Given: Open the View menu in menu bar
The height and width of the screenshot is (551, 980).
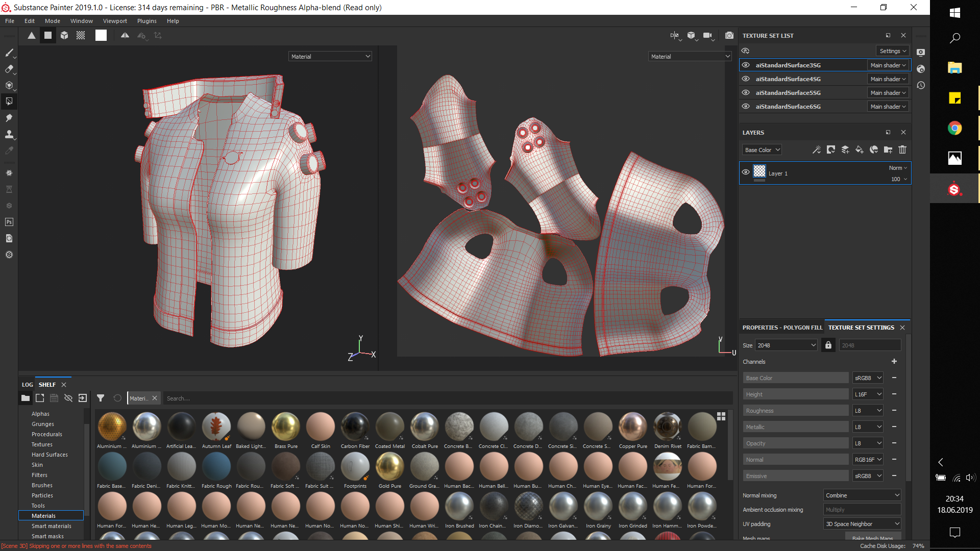Looking at the screenshot, I should click(113, 21).
